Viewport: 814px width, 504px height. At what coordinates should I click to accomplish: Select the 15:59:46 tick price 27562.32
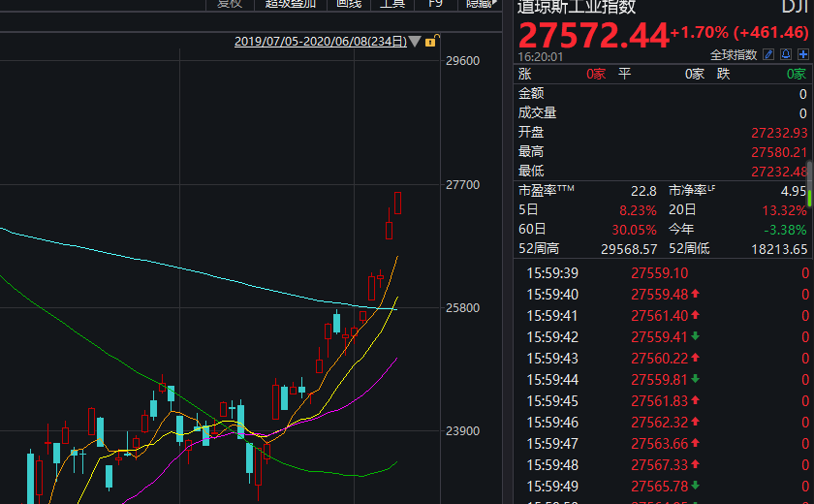tap(659, 422)
